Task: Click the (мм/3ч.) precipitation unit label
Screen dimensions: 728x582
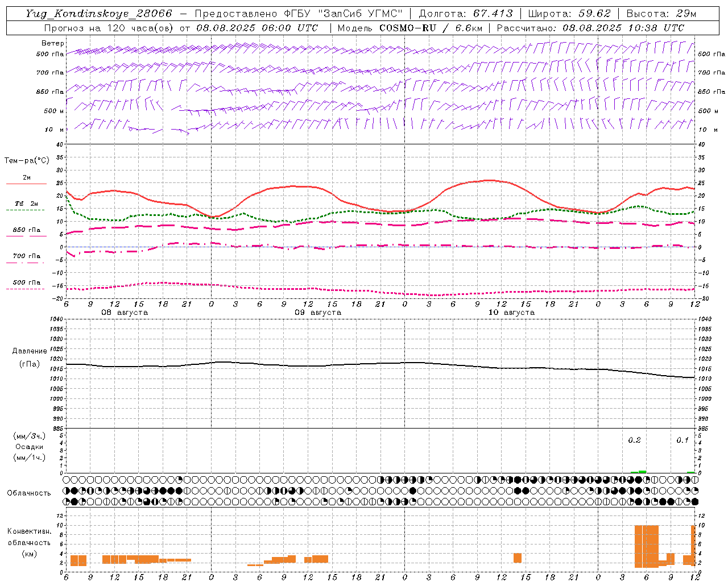Action: pyautogui.click(x=29, y=436)
